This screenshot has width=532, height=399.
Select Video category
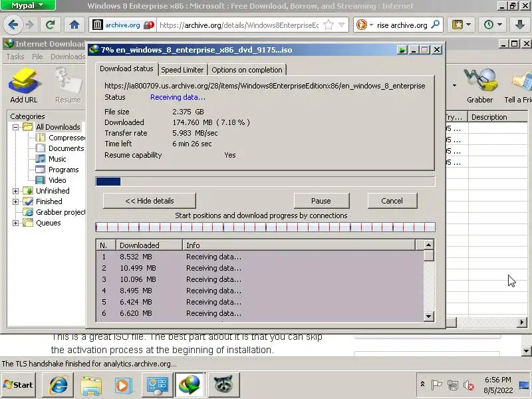[57, 180]
